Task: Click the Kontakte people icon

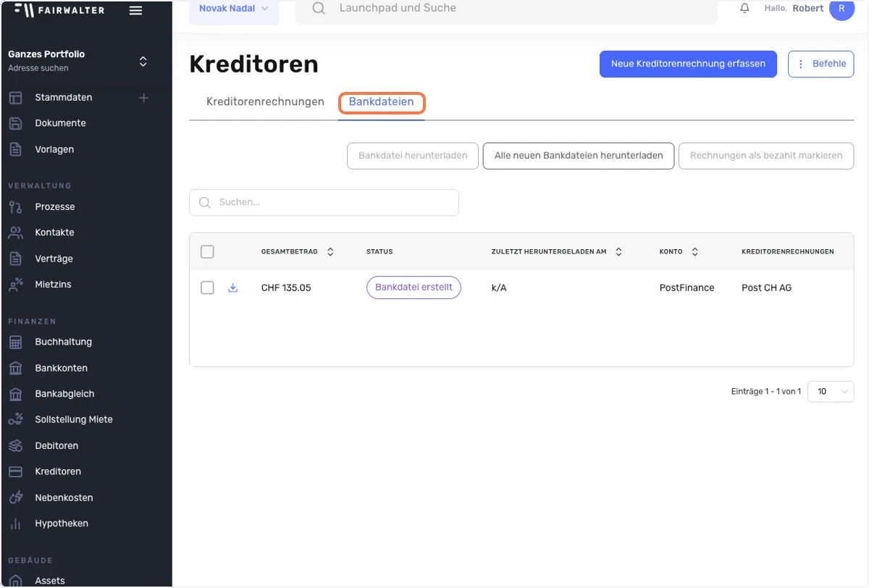Action: coord(15,232)
